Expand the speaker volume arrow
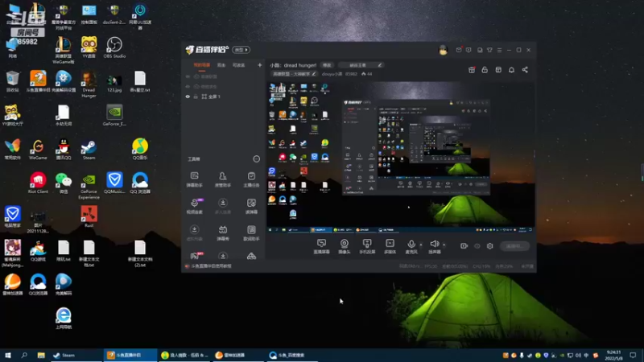This screenshot has width=644, height=362. [444, 245]
